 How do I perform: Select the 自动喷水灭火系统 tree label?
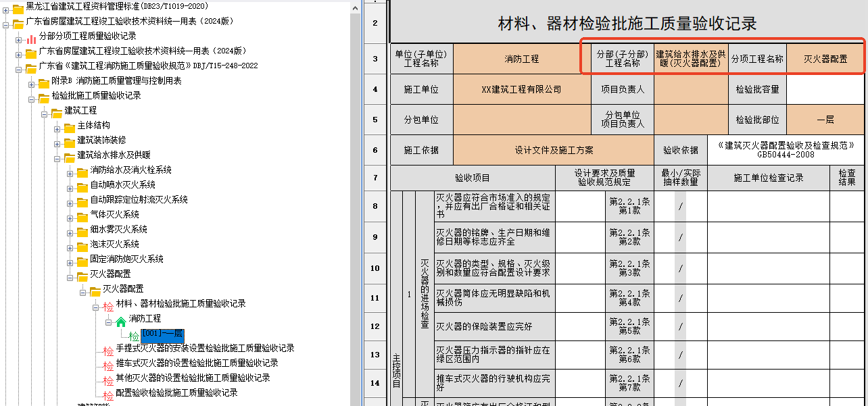coord(122,185)
